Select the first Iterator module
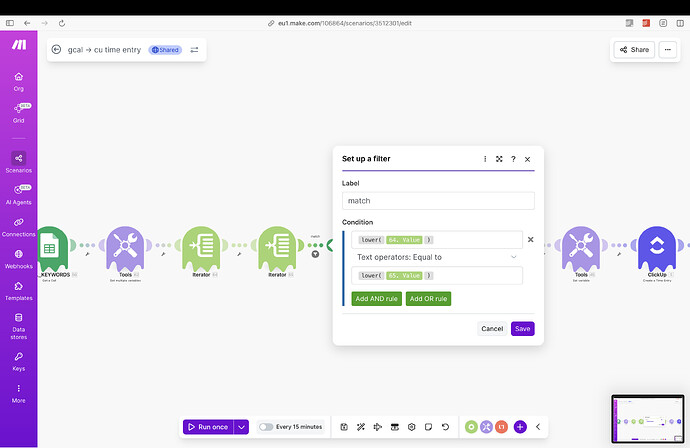Screen dimensions: 690x448 click(x=202, y=249)
